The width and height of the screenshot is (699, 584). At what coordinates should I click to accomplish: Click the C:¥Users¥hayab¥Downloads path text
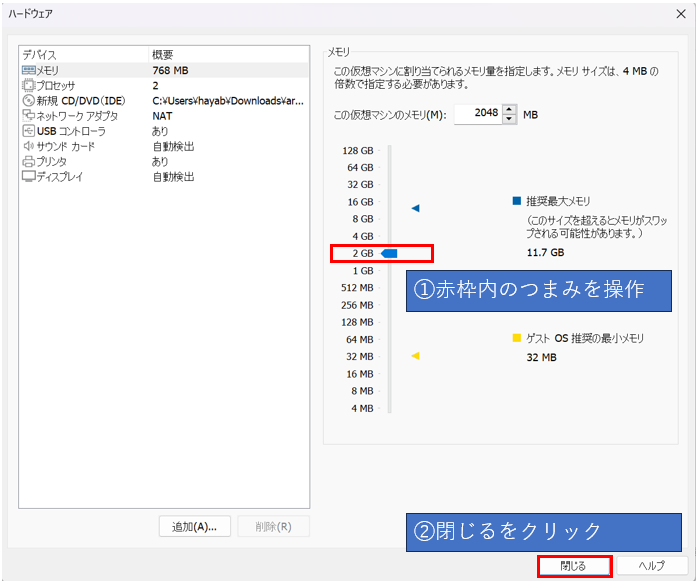click(x=228, y=101)
